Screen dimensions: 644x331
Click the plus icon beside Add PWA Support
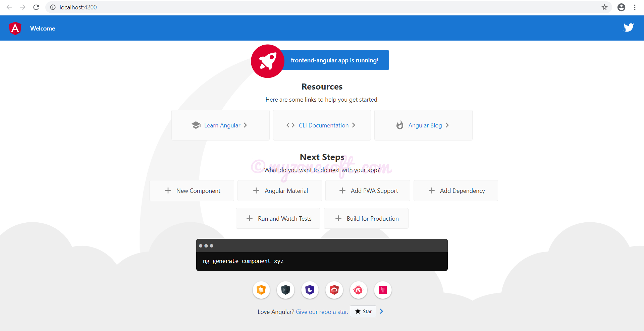point(342,190)
